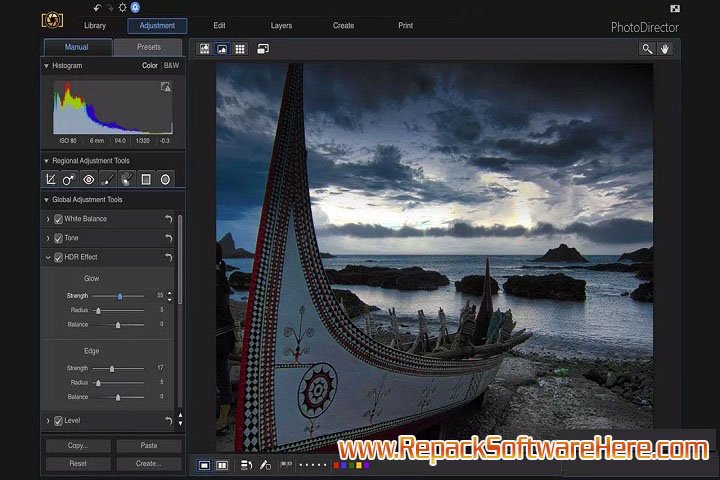Toggle the Level checkbox
This screenshot has width=720, height=480.
click(58, 421)
